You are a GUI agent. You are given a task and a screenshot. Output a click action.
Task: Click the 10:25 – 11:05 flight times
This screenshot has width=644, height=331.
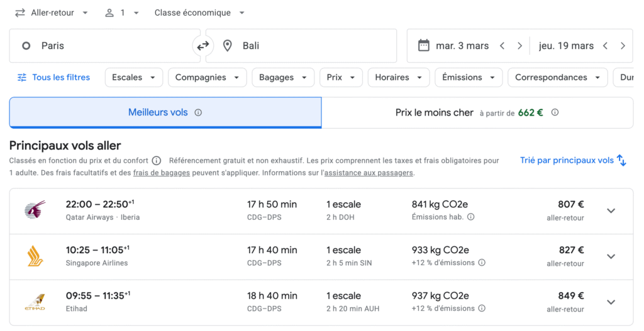pyautogui.click(x=97, y=250)
